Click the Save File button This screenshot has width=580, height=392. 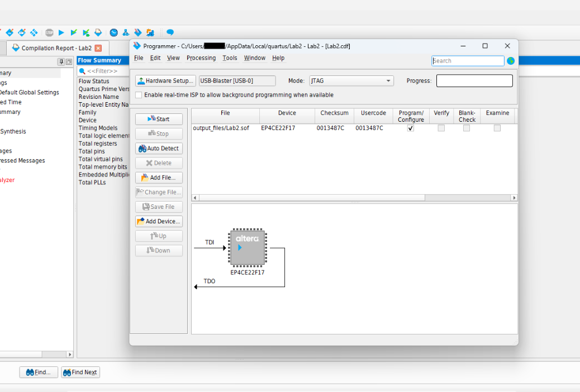point(159,207)
